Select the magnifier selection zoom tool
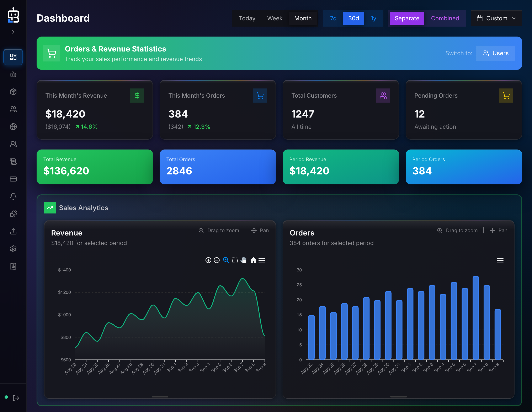The height and width of the screenshot is (412, 532). (x=226, y=260)
